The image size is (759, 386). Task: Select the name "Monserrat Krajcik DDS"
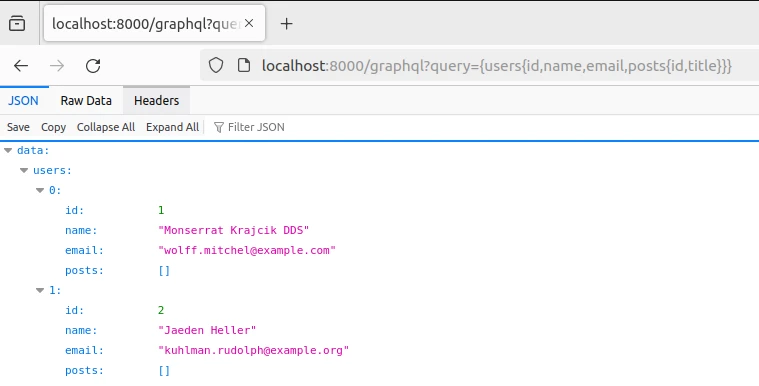coord(234,231)
